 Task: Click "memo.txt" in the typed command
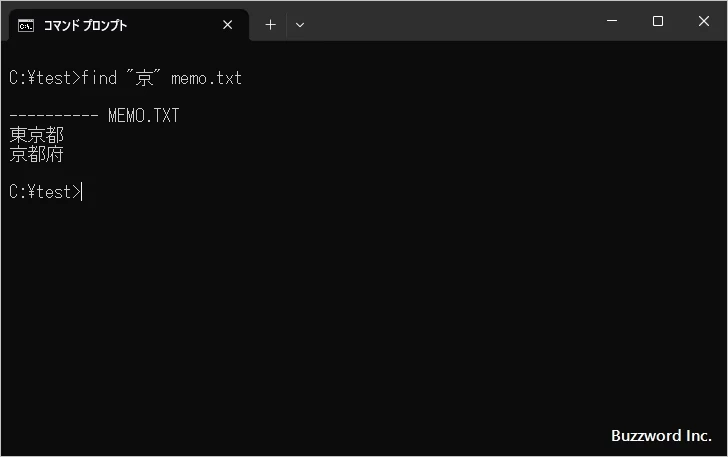tap(206, 78)
